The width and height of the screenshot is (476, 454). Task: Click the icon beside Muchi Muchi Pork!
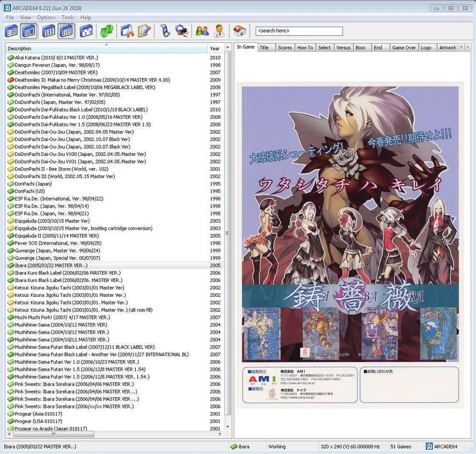(x=10, y=318)
